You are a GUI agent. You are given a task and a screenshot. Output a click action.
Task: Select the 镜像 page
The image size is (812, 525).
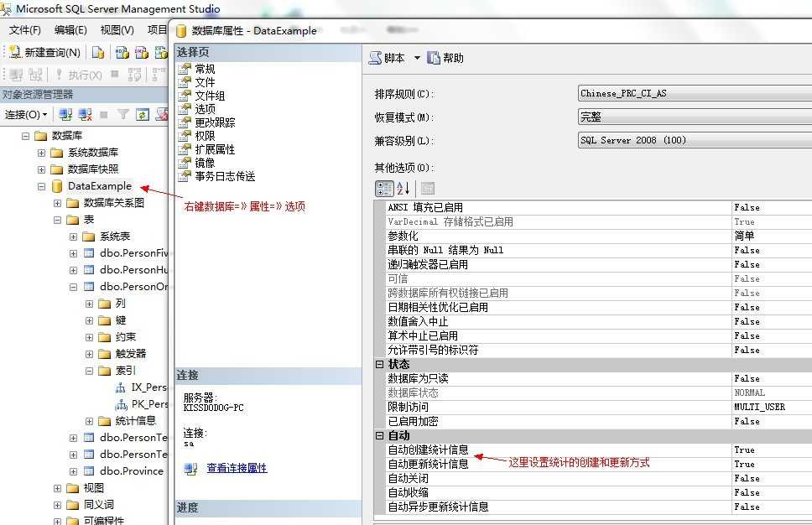click(x=205, y=163)
